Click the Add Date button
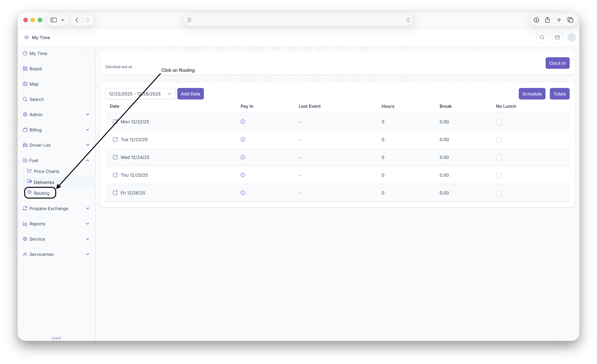 click(x=190, y=94)
